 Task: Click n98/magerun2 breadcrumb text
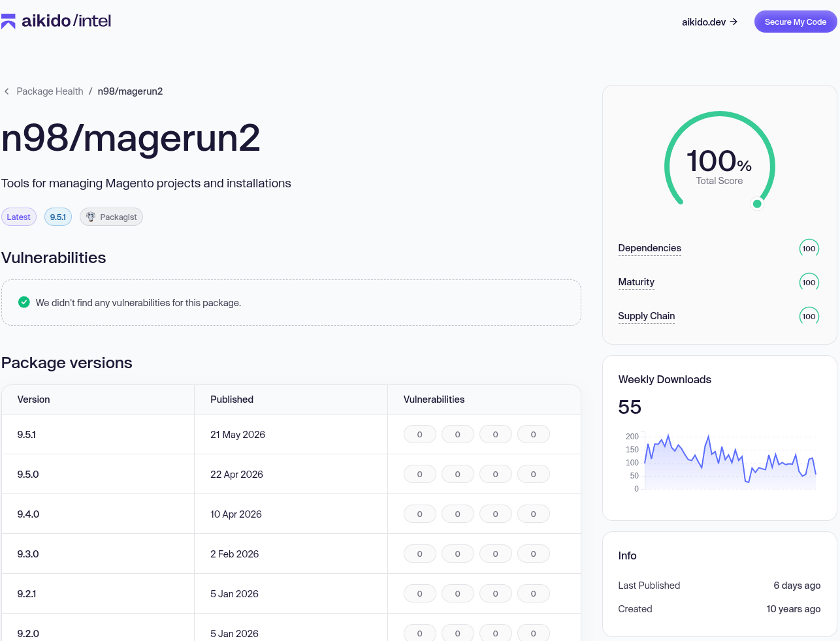[130, 91]
